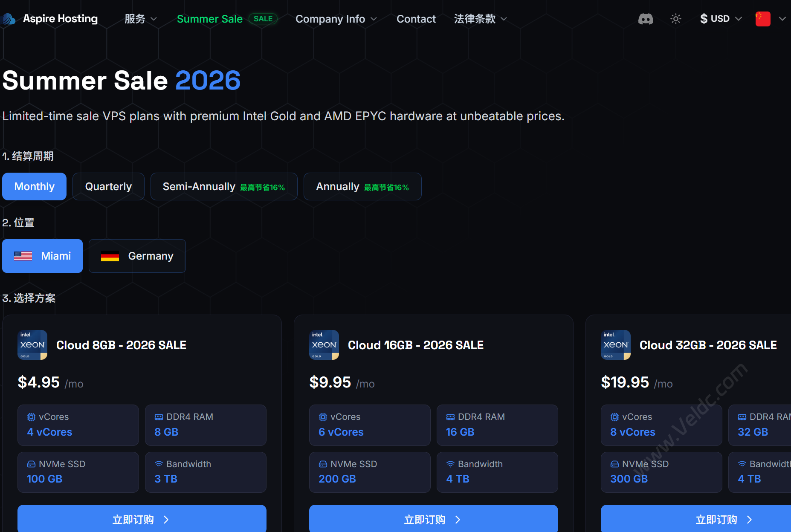Select Semi-Annually billing cycle

pyautogui.click(x=224, y=186)
